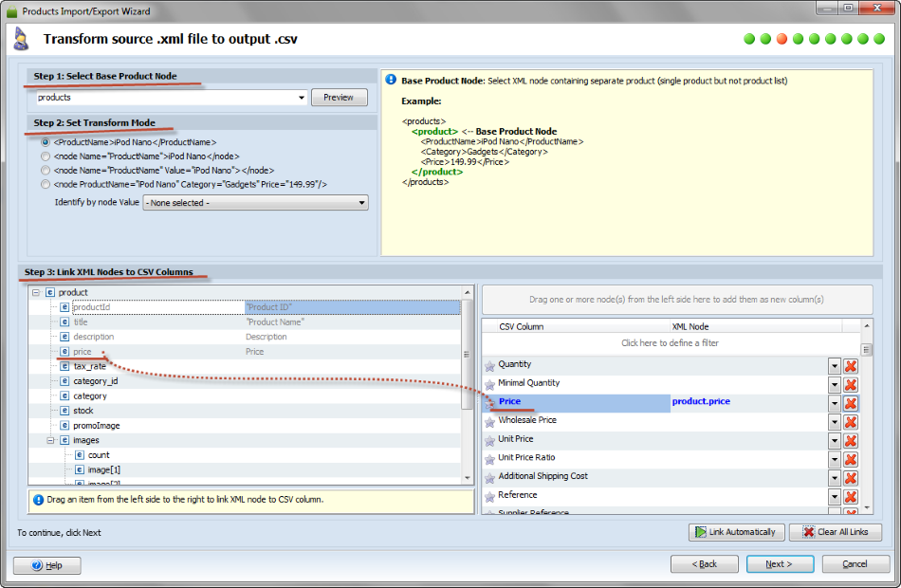Click the "Product Name" linked column cell

pos(352,322)
